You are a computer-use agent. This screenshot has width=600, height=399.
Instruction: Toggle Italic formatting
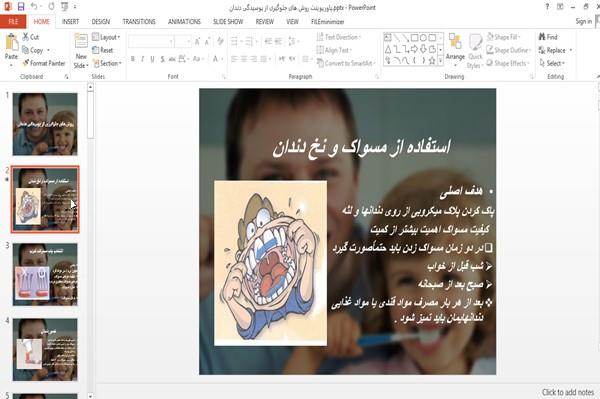click(x=142, y=59)
